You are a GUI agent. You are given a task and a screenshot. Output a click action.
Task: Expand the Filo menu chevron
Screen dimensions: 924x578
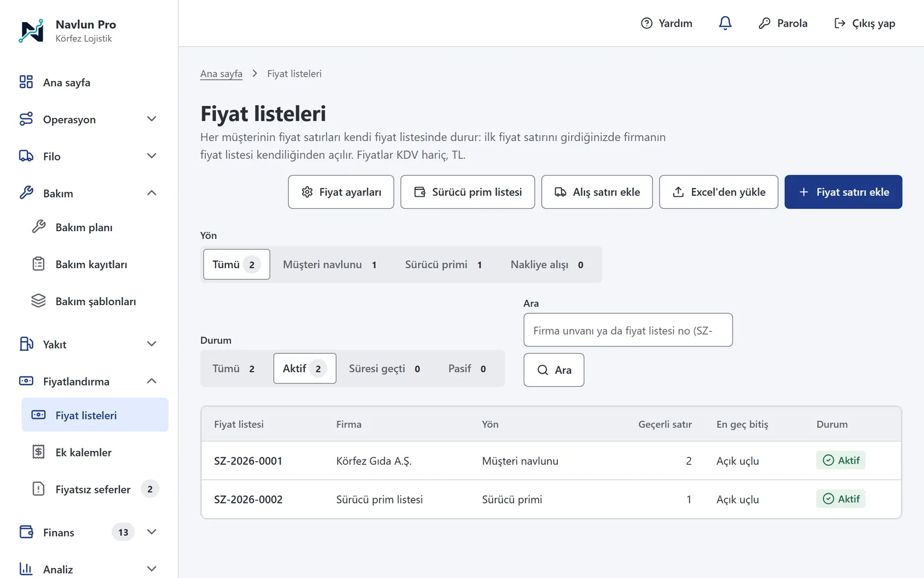(152, 156)
